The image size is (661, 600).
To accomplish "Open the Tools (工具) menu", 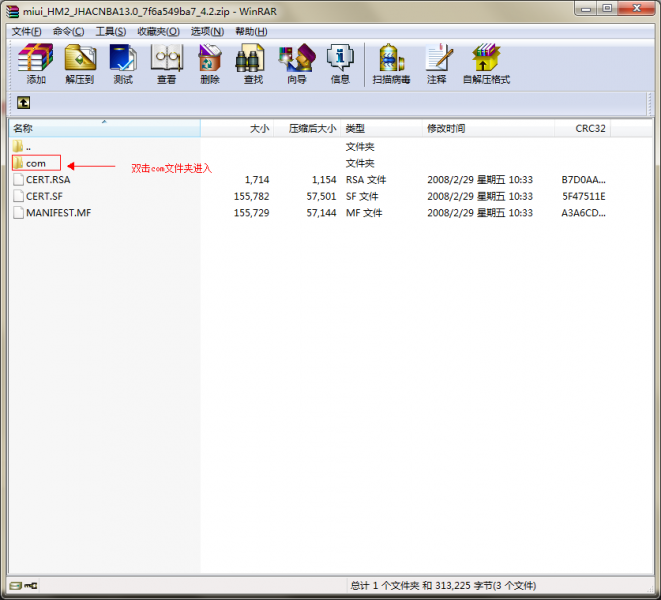I will coord(110,32).
